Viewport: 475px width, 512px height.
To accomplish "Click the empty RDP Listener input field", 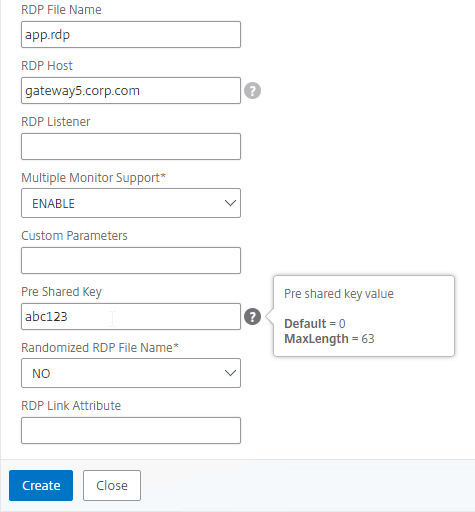I will (x=131, y=147).
